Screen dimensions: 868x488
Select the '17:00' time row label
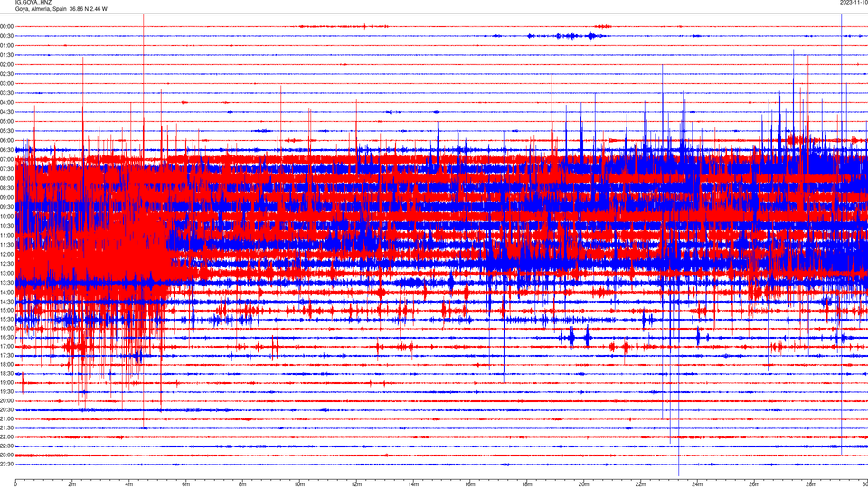pyautogui.click(x=6, y=347)
